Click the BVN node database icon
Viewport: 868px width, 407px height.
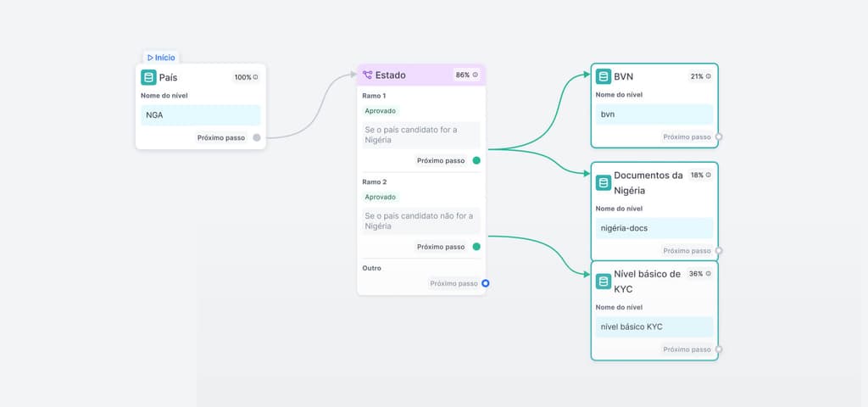pos(604,76)
